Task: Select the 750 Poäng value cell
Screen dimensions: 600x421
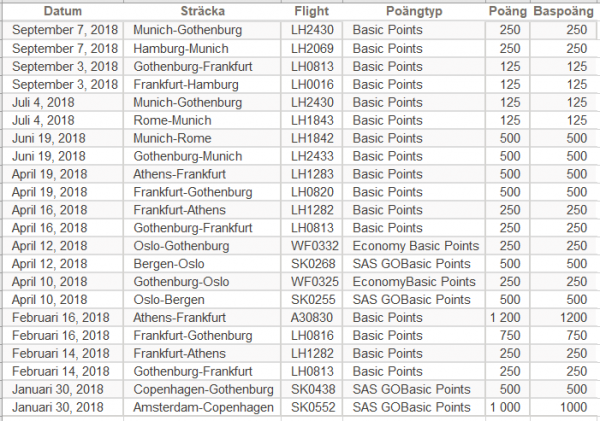Action: click(509, 336)
